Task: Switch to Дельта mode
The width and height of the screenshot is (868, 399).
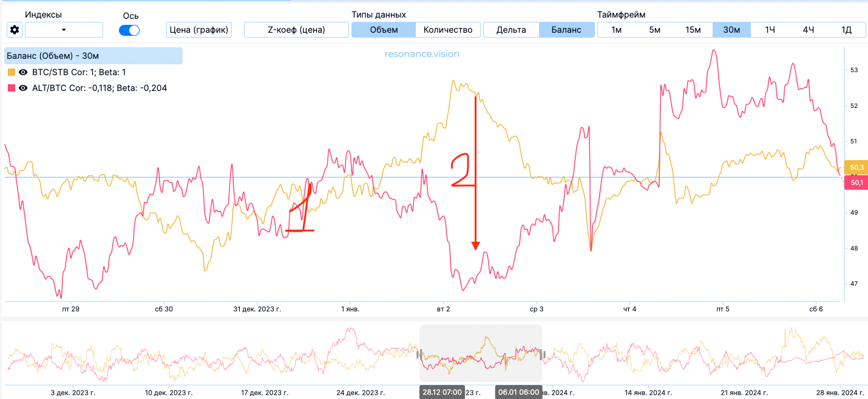Action: [511, 30]
